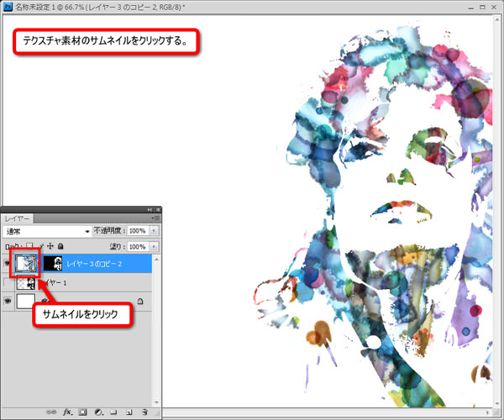Image resolution: width=504 pixels, height=420 pixels.
Task: Hide layer レイヤー 3 のコピー 2
Action: coord(7,264)
